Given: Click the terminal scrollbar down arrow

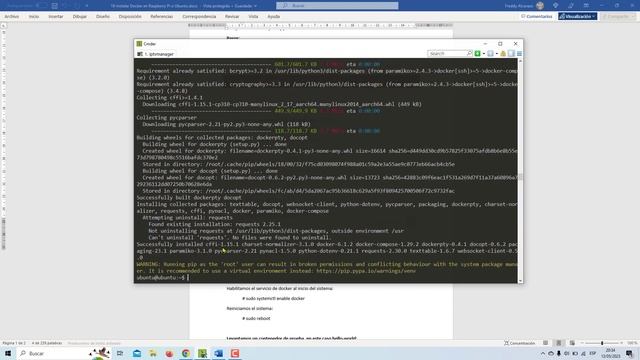Looking at the screenshot, I should 520,280.
